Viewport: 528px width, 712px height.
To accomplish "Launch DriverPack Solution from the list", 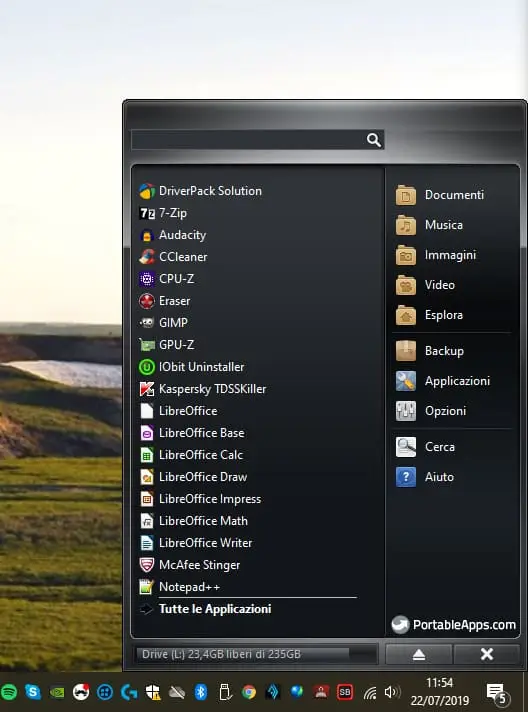I will point(200,191).
